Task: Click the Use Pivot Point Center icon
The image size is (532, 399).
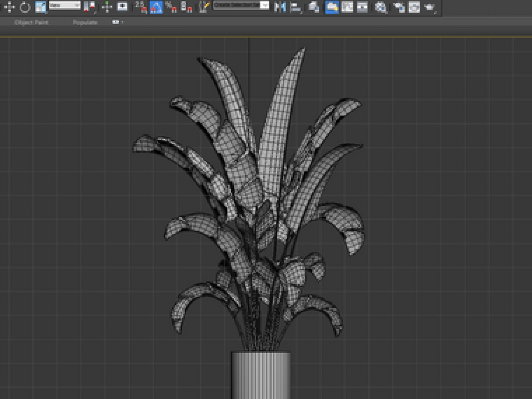Action: tap(89, 7)
